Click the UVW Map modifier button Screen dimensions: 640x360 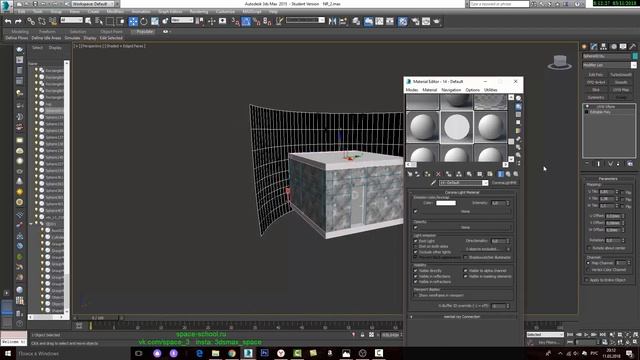coord(621,90)
